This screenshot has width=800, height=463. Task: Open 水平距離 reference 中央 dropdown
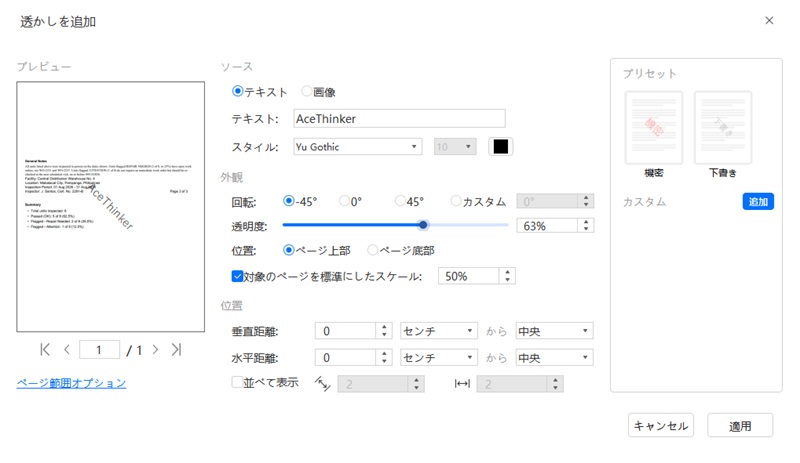point(554,357)
